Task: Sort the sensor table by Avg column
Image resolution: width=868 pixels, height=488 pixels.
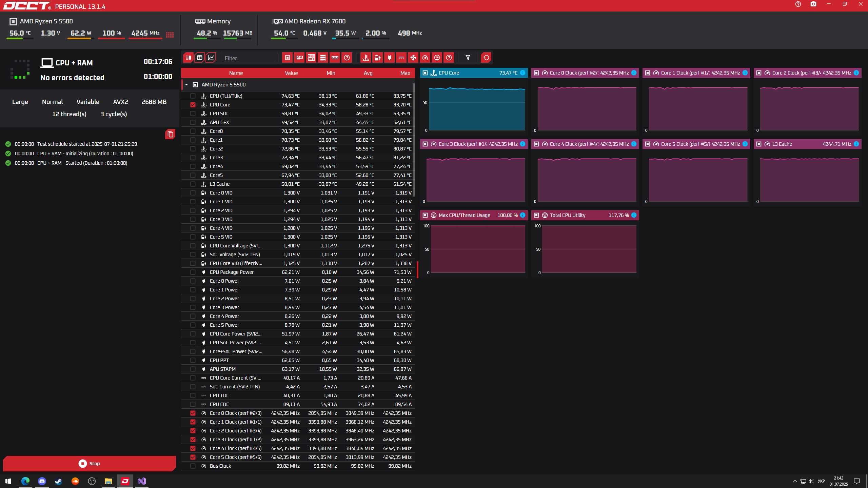Action: (x=368, y=73)
